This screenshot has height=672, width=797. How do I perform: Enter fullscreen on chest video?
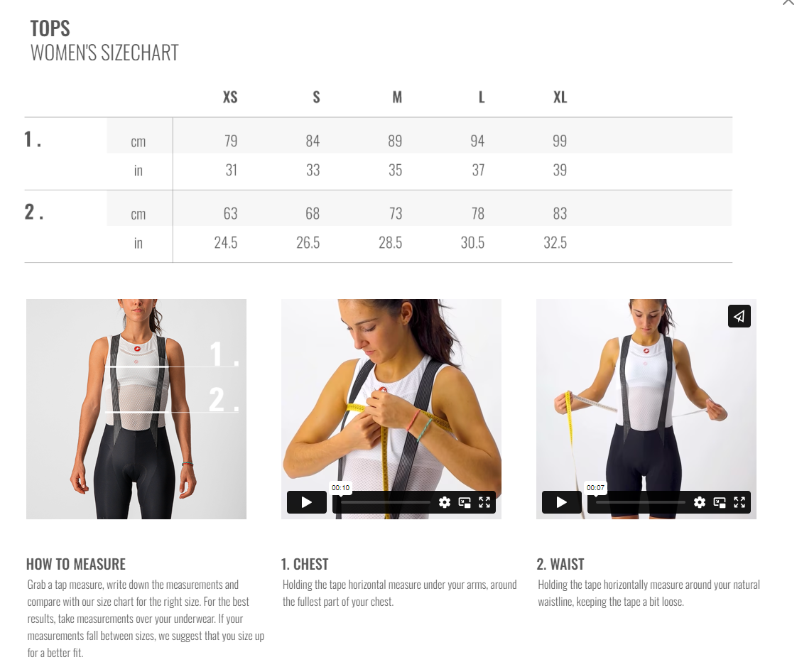pyautogui.click(x=484, y=502)
